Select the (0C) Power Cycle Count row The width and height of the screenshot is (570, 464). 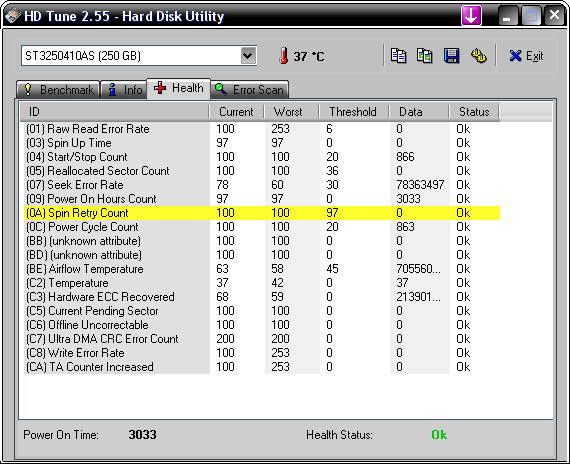pyautogui.click(x=262, y=227)
